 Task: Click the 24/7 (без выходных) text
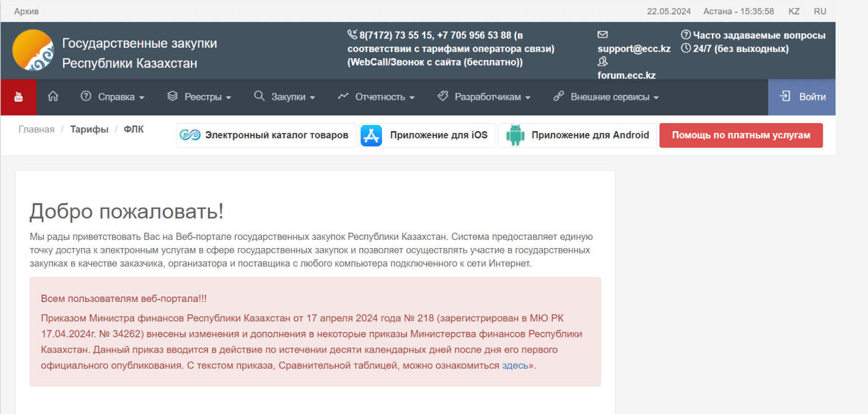coord(741,48)
